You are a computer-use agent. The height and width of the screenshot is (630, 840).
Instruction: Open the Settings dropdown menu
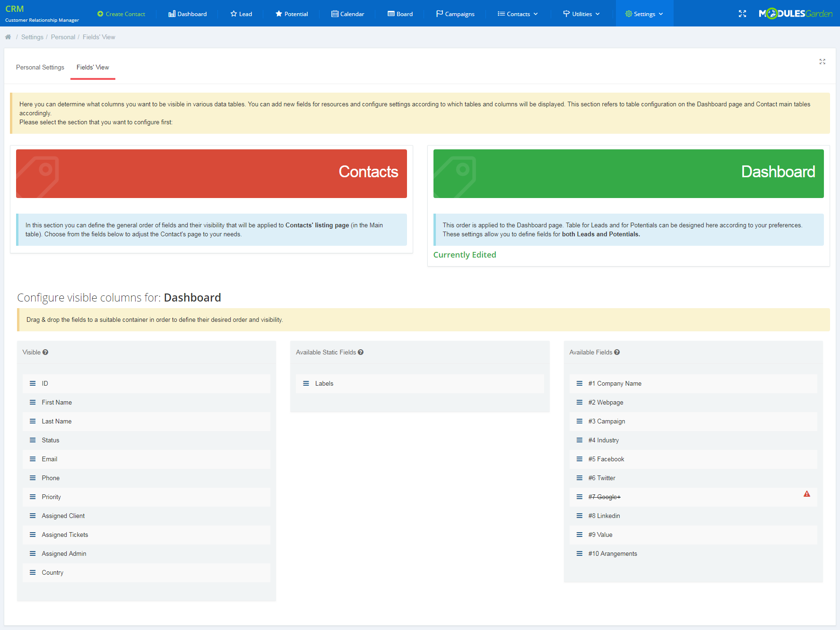click(644, 14)
